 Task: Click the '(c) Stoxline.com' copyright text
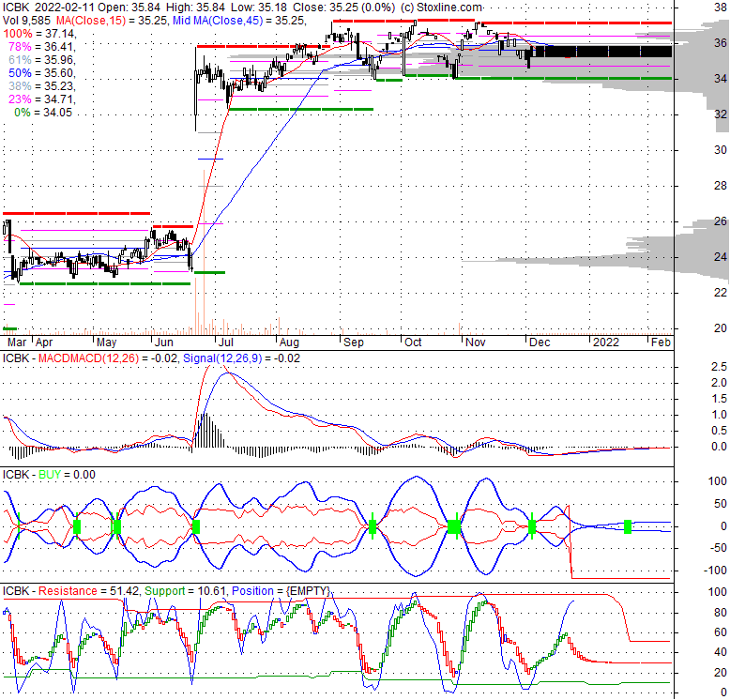pyautogui.click(x=441, y=8)
